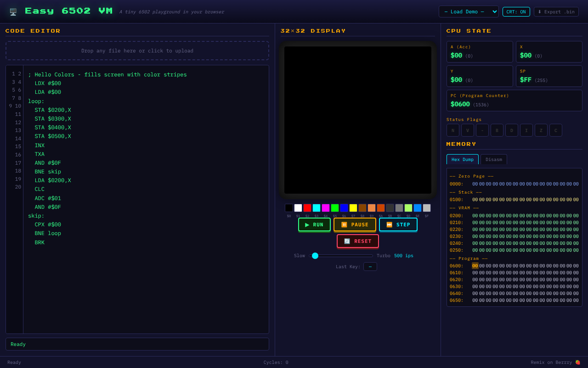
Task: Open the Remix on Berrry link
Action: tap(555, 362)
